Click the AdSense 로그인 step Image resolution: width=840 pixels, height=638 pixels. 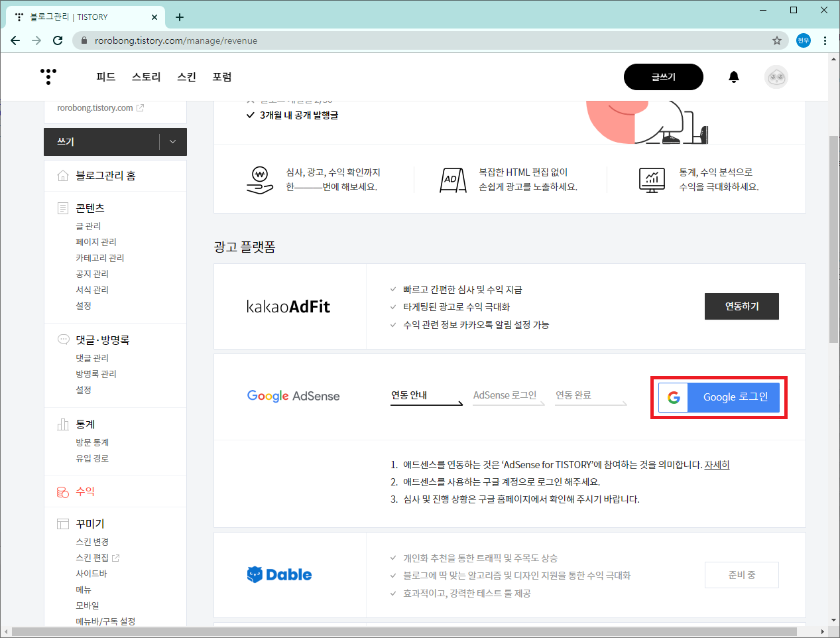click(505, 395)
